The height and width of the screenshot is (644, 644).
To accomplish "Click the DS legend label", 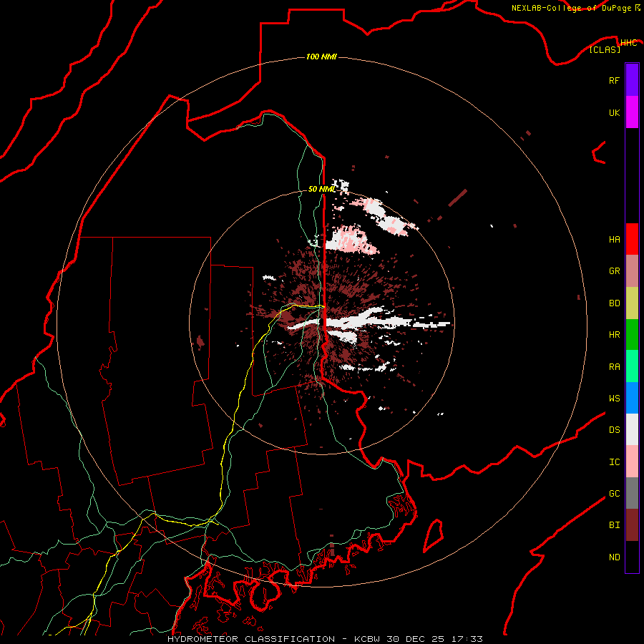I will tap(615, 430).
